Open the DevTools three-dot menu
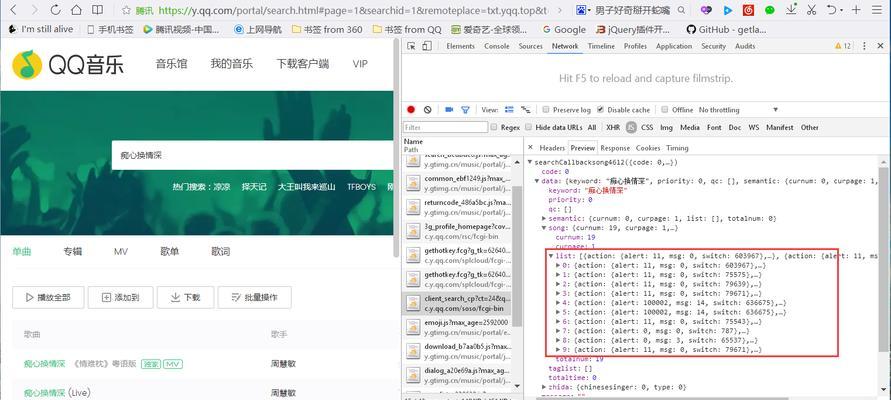The image size is (891, 400). [864, 46]
